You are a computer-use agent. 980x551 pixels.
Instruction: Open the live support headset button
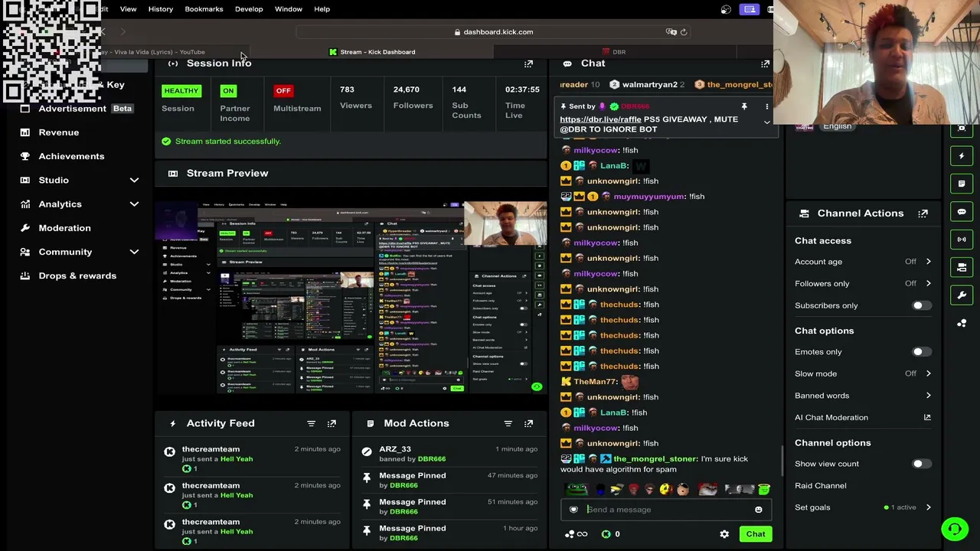point(955,529)
